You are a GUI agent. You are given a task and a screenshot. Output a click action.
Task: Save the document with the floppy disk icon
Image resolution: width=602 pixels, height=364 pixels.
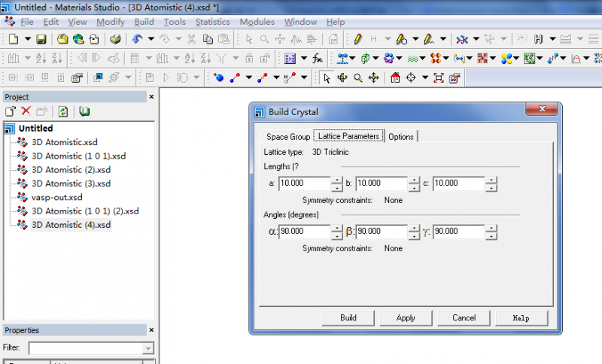[41, 39]
